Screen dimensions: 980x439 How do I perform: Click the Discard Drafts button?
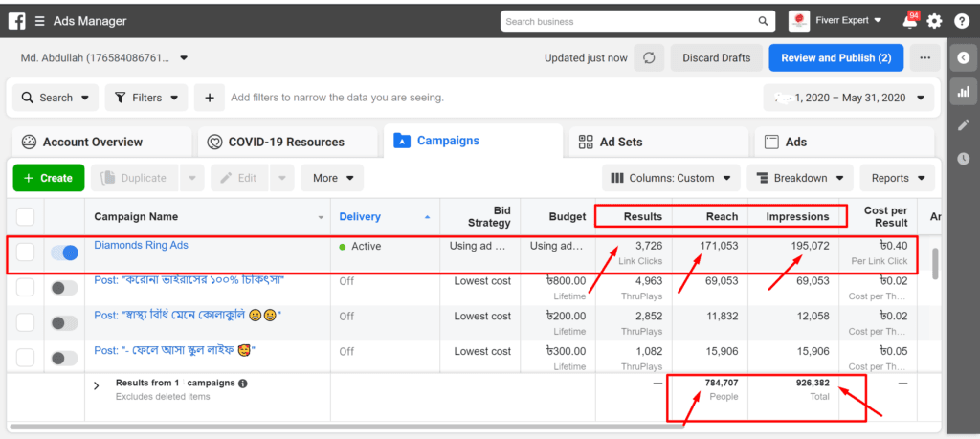pyautogui.click(x=716, y=58)
